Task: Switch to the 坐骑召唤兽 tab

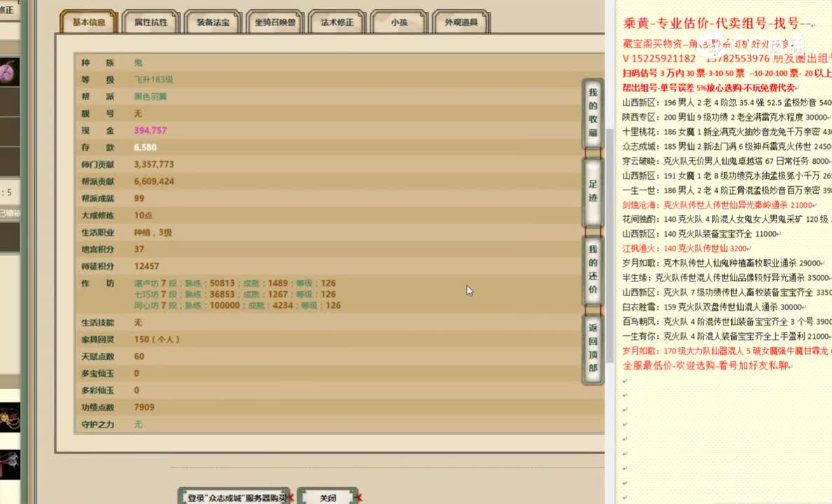Action: (x=275, y=22)
